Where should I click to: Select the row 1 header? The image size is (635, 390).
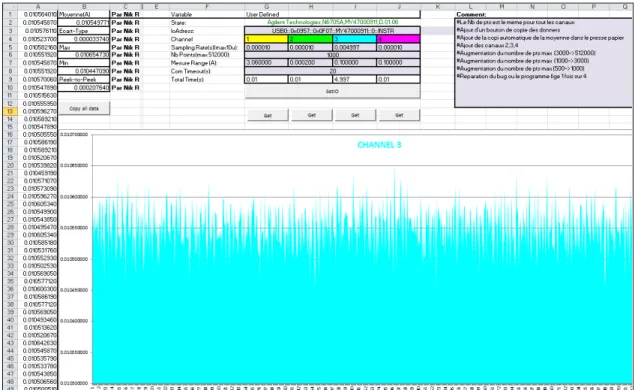pos(10,14)
